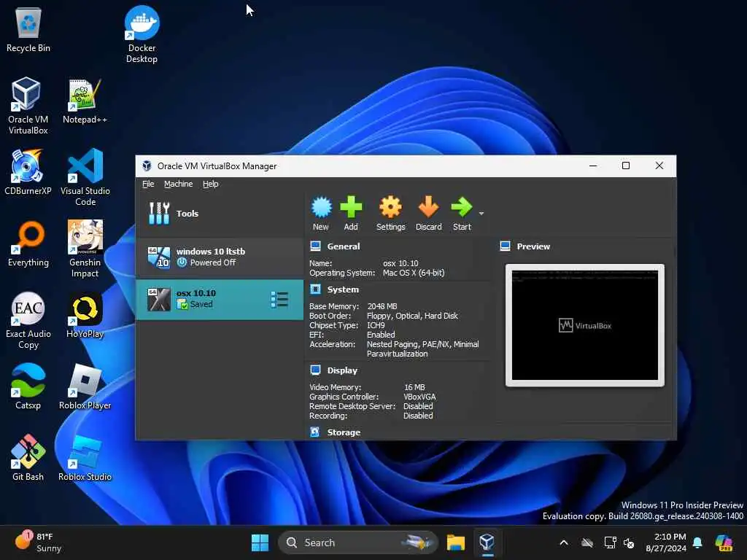The width and height of the screenshot is (747, 560).
Task: Select the Catsxp browser icon
Action: (x=28, y=386)
